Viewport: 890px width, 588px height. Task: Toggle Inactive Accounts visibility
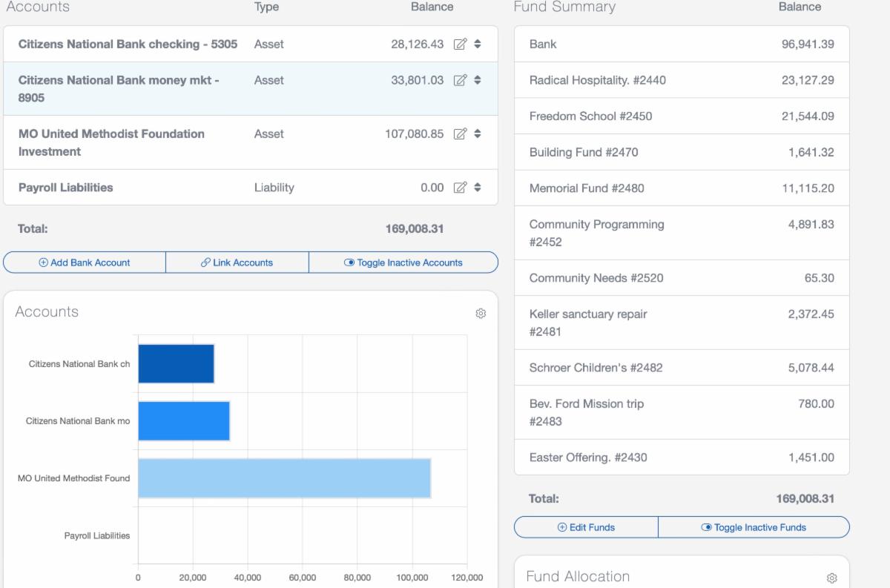pyautogui.click(x=403, y=262)
